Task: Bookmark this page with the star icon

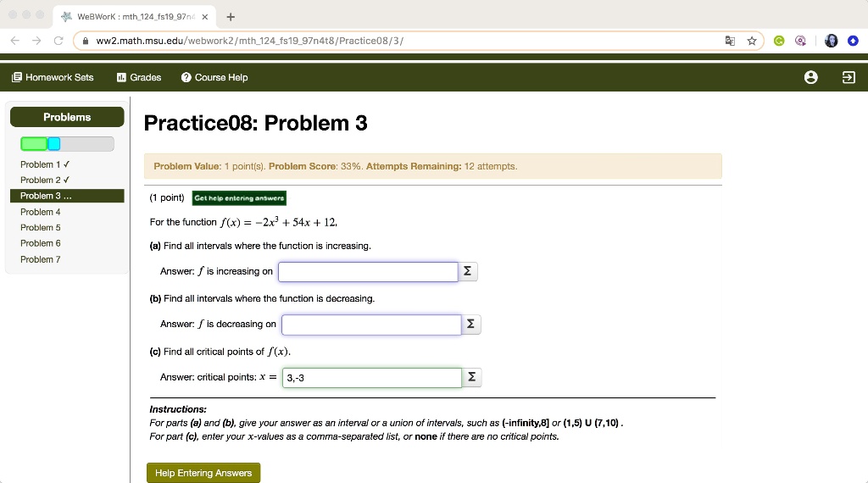Action: point(752,41)
